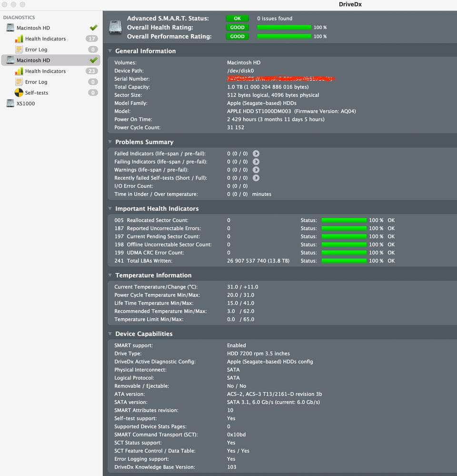
Task: Click Current Temperature value '31.0 / +11.0'
Action: pos(242,287)
